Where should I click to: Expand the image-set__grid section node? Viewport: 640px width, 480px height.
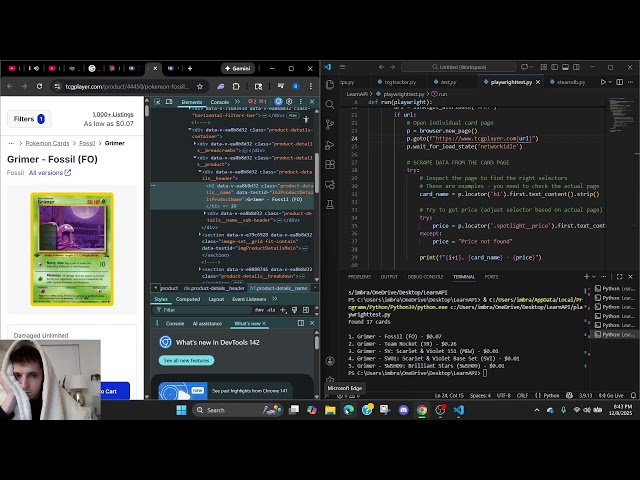[200, 235]
